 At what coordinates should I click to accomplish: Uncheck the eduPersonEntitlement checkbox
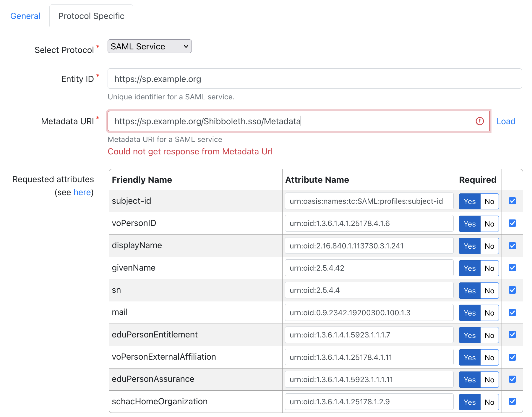pos(512,334)
